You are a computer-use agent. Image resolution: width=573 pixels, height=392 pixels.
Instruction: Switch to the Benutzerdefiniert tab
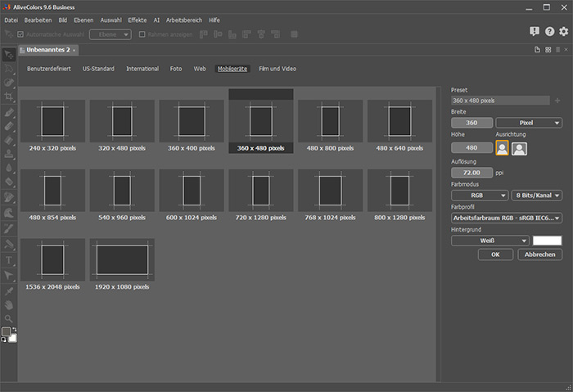(x=49, y=69)
